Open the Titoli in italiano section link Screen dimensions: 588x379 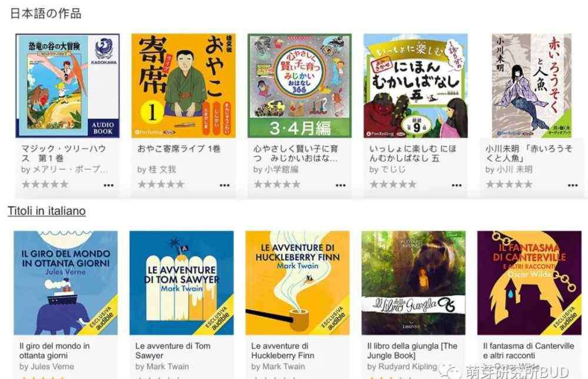[47, 211]
